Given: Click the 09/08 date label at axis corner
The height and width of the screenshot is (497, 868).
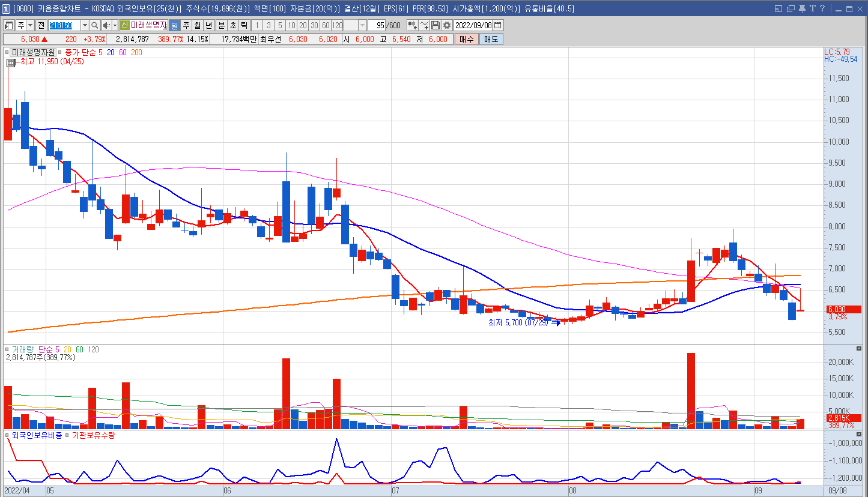Looking at the screenshot, I should [x=839, y=490].
